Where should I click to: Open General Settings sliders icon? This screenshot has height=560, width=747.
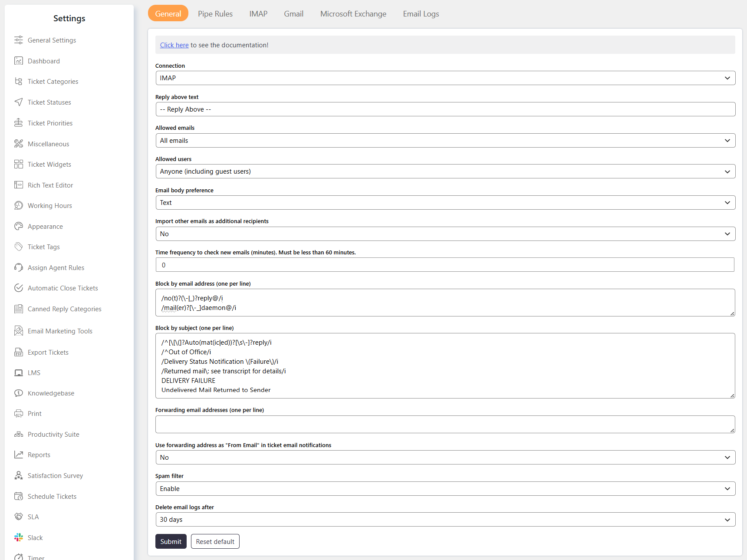click(18, 40)
